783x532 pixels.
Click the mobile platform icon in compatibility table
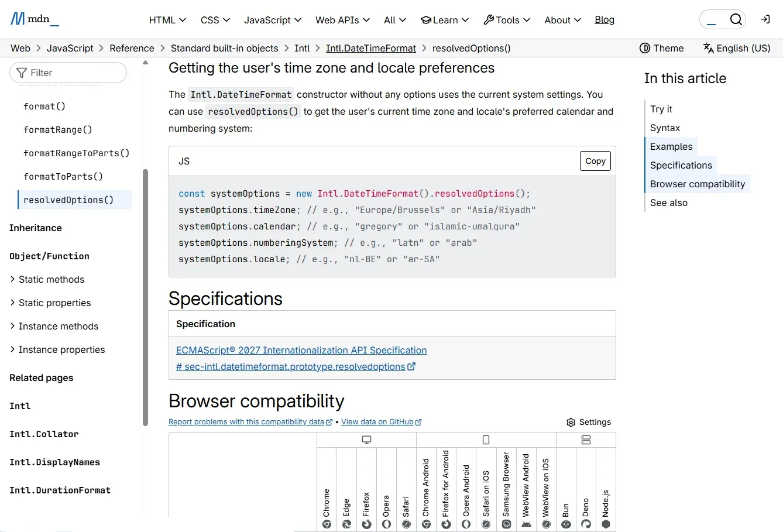click(x=486, y=440)
